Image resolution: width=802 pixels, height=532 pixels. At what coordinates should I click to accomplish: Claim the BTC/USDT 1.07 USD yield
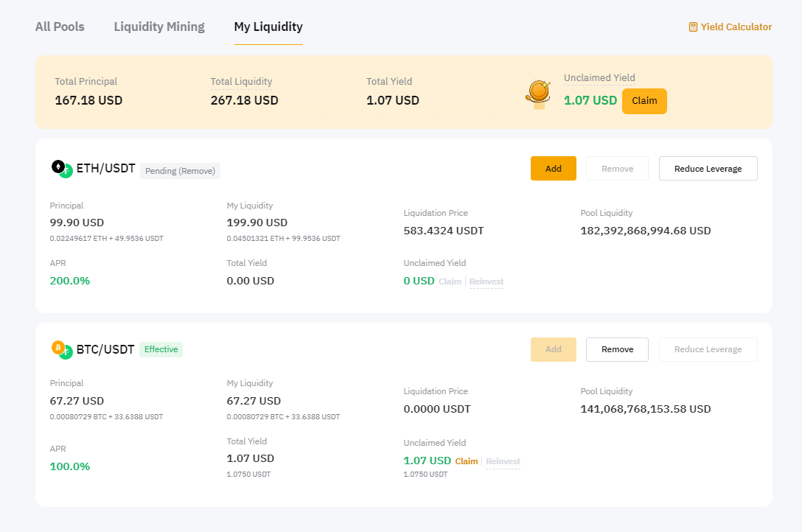[467, 461]
